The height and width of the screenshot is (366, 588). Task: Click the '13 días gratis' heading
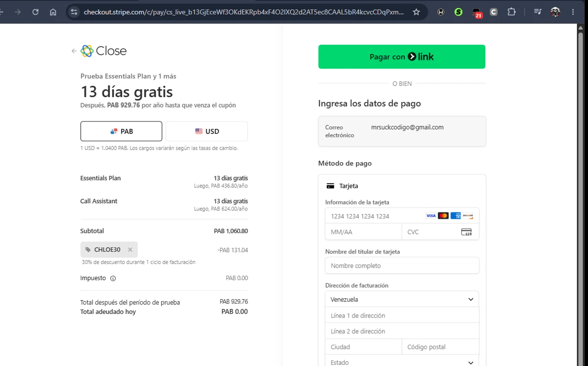[127, 92]
